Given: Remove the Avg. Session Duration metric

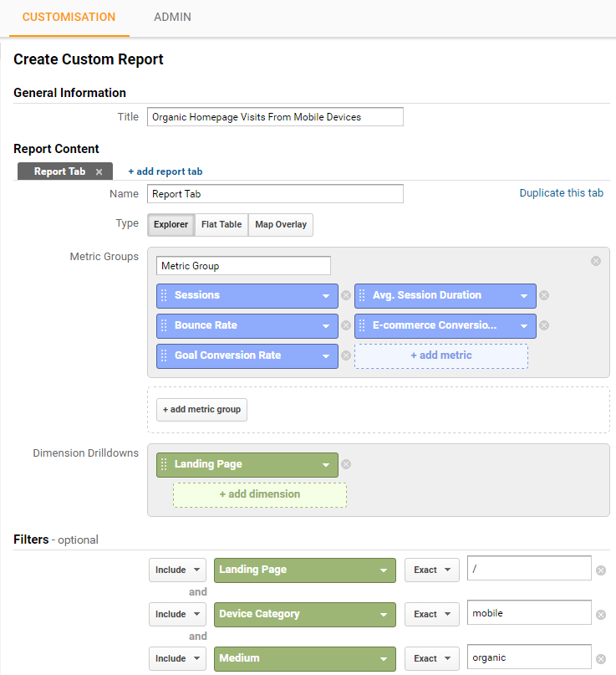Looking at the screenshot, I should coord(543,295).
